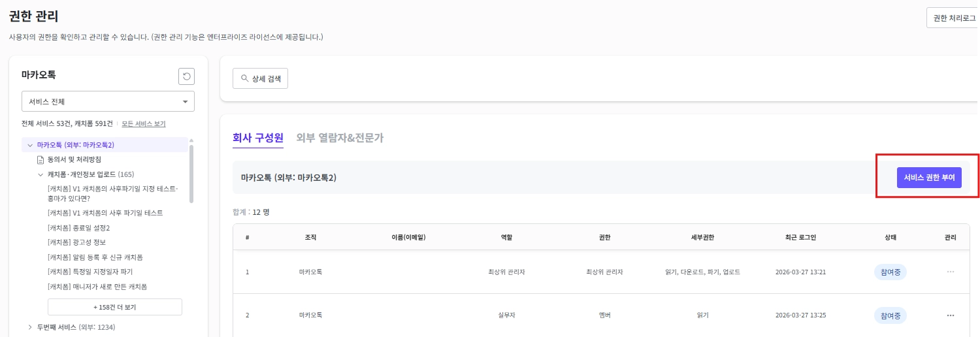
Task: Click the 서비스 권한 부여 button
Action: pyautogui.click(x=928, y=177)
